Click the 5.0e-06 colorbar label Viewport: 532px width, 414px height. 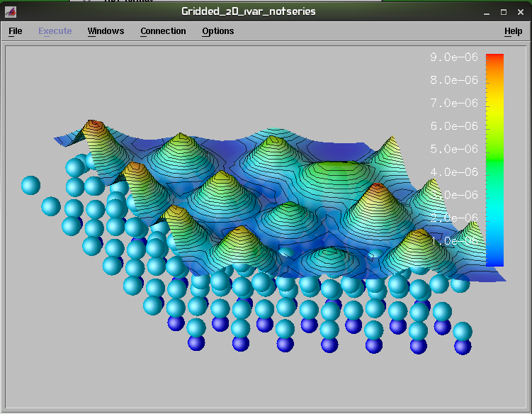453,149
